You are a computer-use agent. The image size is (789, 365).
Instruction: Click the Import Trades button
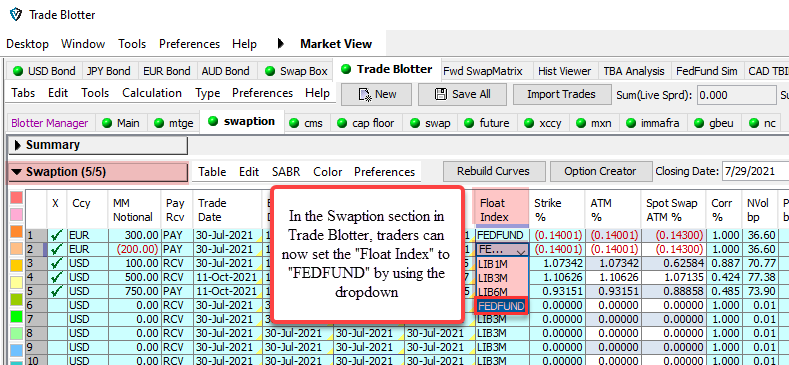click(561, 94)
